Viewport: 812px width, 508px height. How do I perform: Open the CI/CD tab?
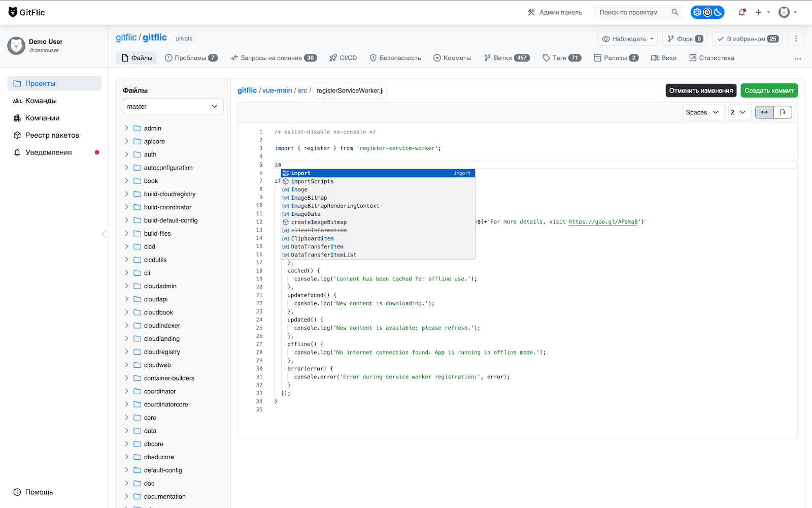click(x=343, y=58)
